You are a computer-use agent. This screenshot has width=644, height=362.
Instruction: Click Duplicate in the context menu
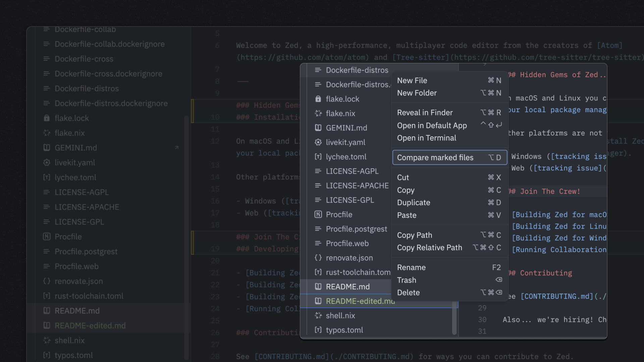pyautogui.click(x=414, y=202)
